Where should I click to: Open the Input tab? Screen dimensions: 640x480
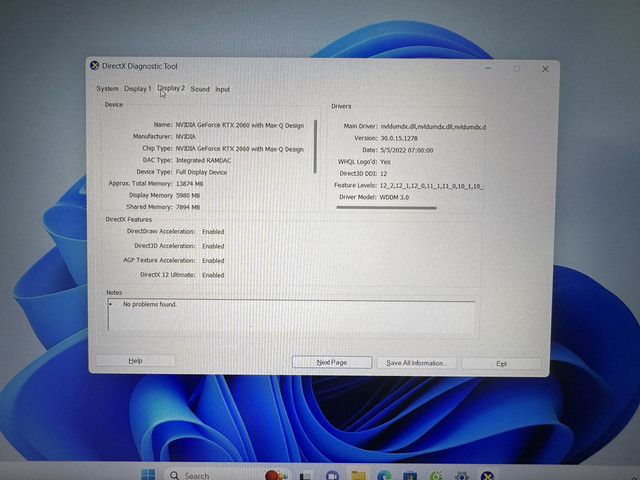point(222,89)
